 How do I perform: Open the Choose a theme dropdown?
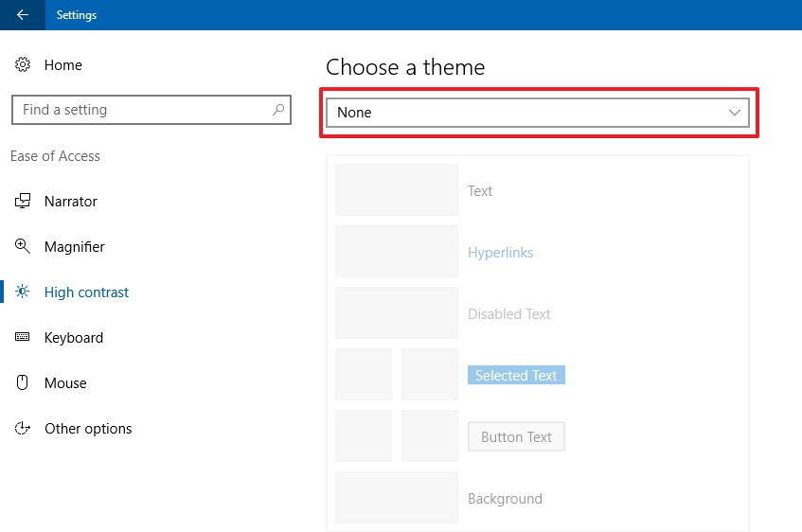(x=537, y=113)
